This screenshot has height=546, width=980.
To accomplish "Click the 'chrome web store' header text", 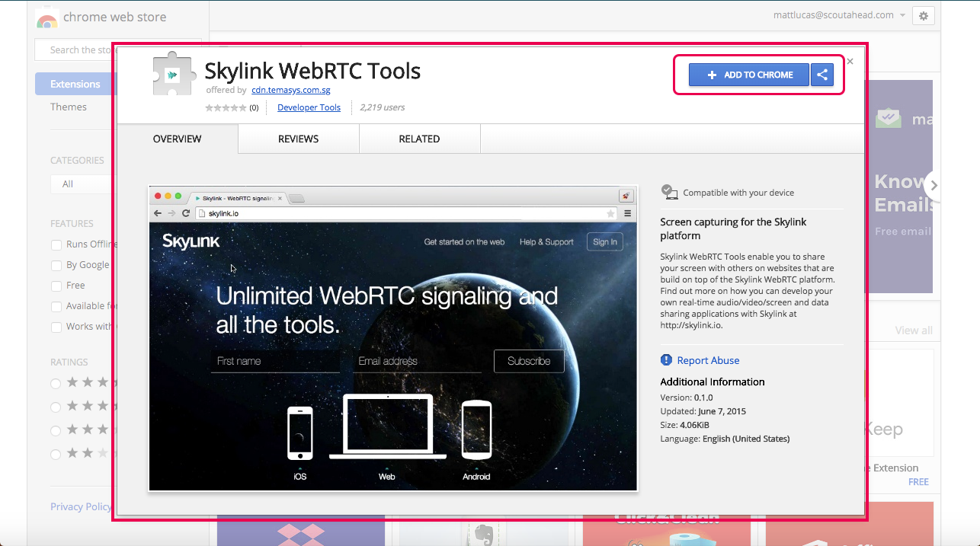I will [115, 17].
